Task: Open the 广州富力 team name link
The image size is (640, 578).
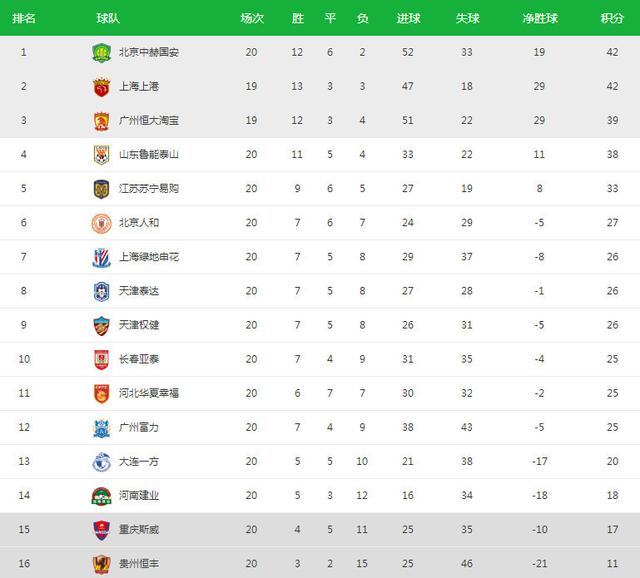Action: 138,427
